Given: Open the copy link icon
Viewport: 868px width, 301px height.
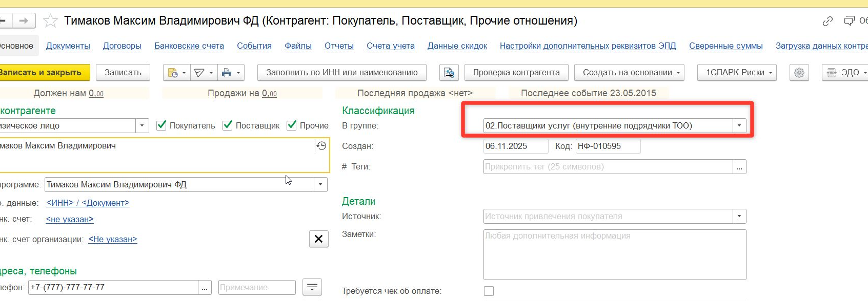Looking at the screenshot, I should point(827,21).
